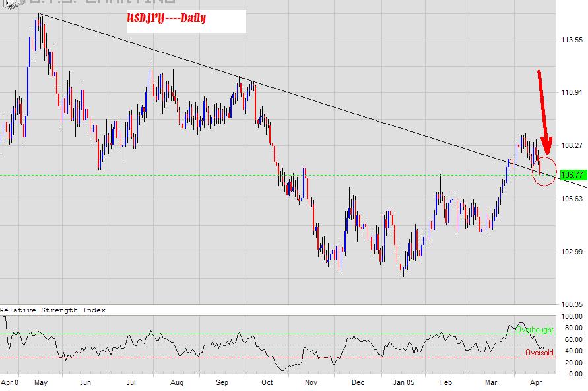The width and height of the screenshot is (588, 391).
Task: Click the 20.00 RSI scale label
Action: pos(572,363)
